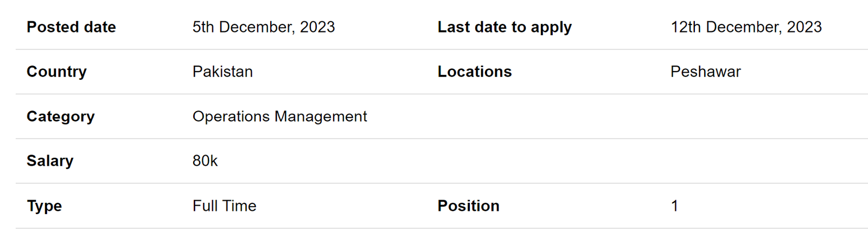This screenshot has height=238, width=868.
Task: Select the 80k salary value
Action: coord(205,161)
